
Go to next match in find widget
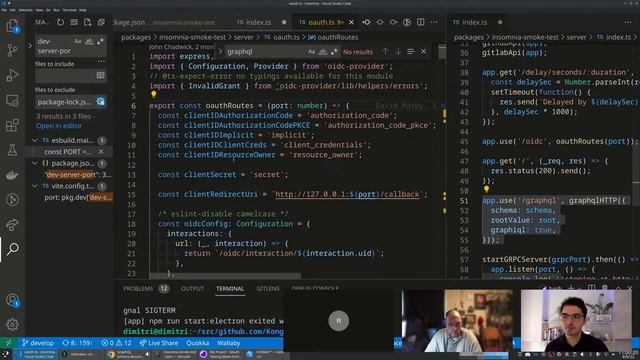(398, 51)
